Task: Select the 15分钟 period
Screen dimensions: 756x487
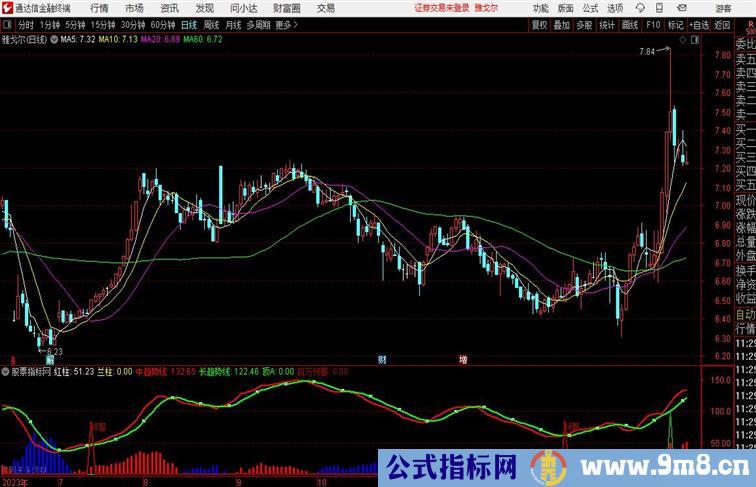Action: point(101,25)
